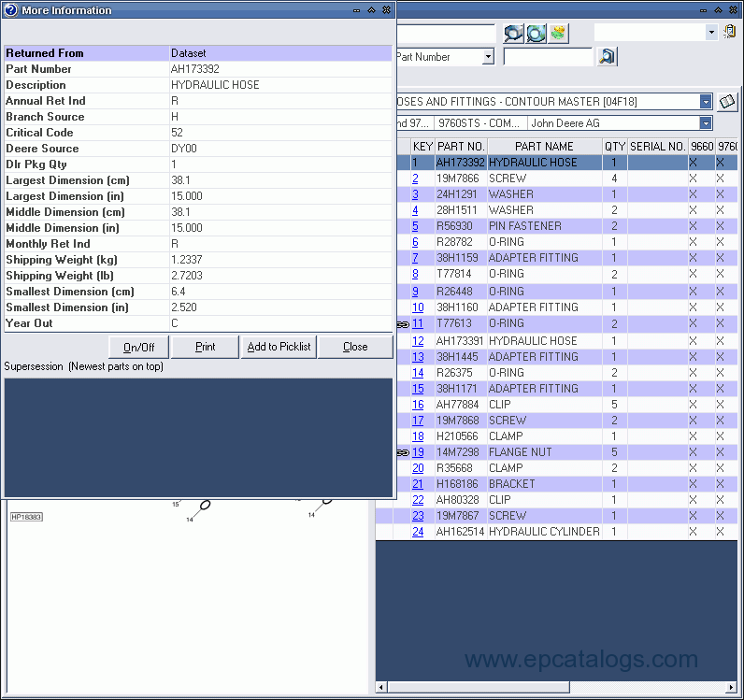The height and width of the screenshot is (700, 744).
Task: Click the top search input field
Action: [446, 34]
